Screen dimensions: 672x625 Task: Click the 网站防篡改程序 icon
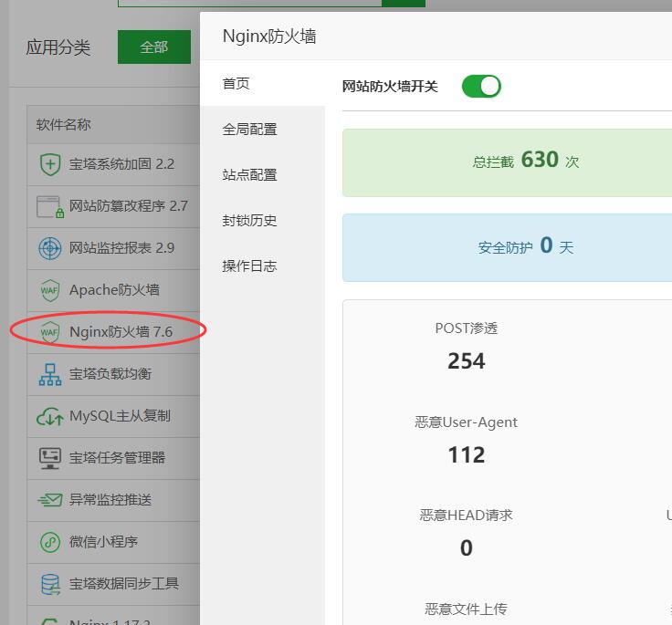click(x=49, y=206)
